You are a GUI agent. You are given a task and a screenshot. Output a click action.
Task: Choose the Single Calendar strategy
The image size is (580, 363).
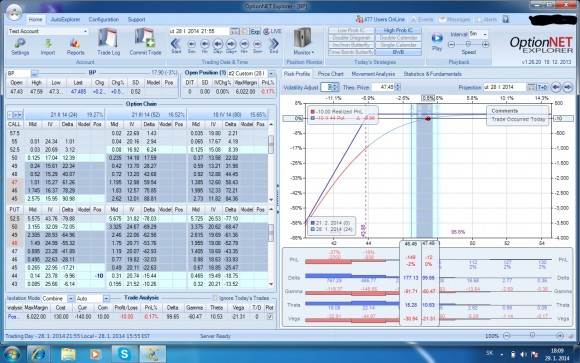click(x=398, y=45)
